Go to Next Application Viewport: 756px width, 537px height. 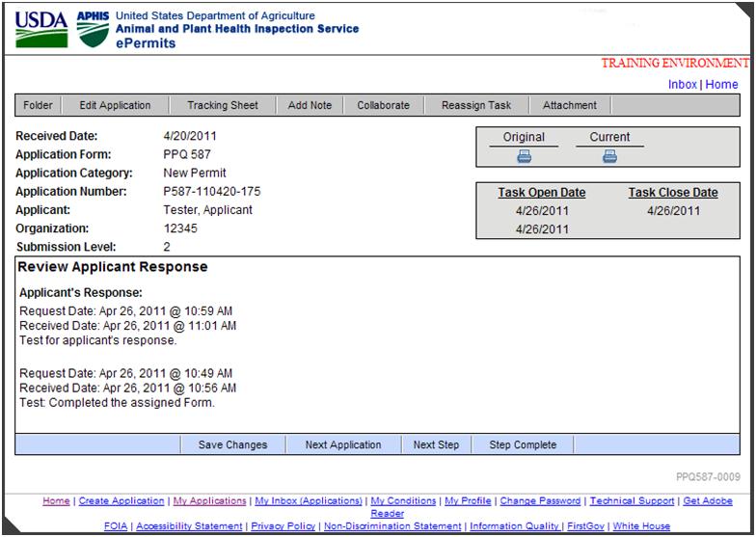(x=343, y=444)
